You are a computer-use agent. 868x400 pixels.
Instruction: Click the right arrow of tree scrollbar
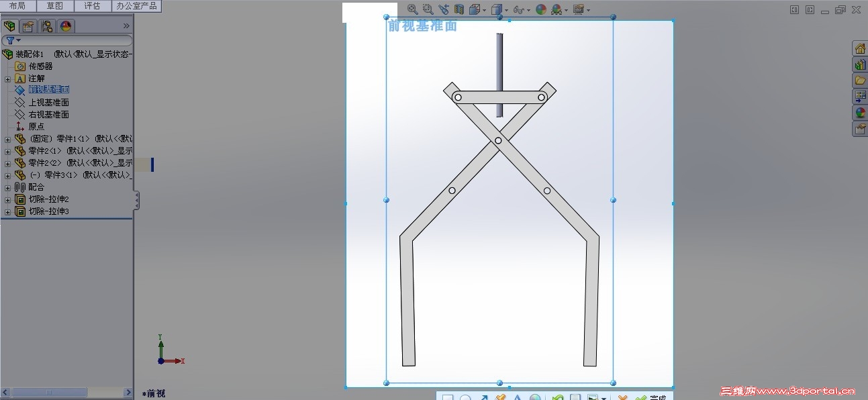tap(128, 393)
